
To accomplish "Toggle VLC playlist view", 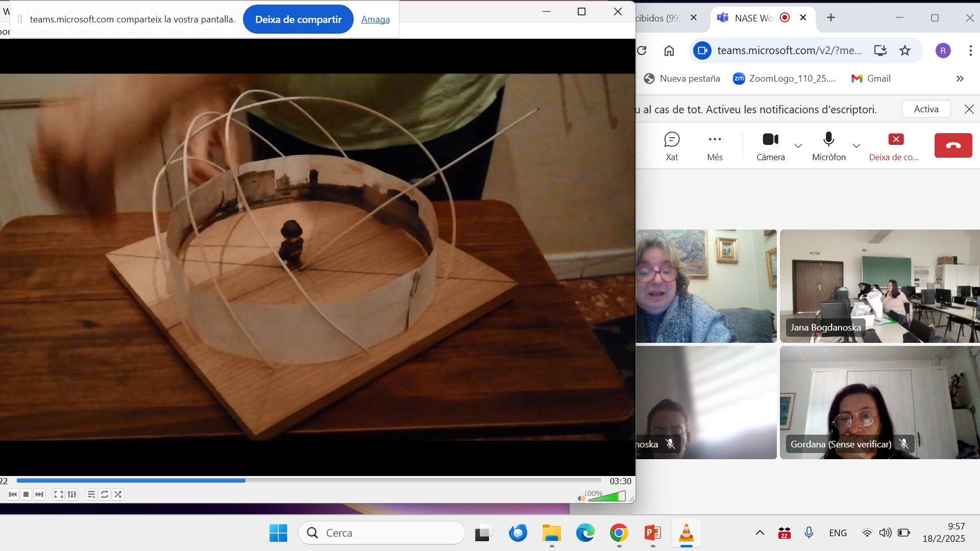I will coord(91,494).
